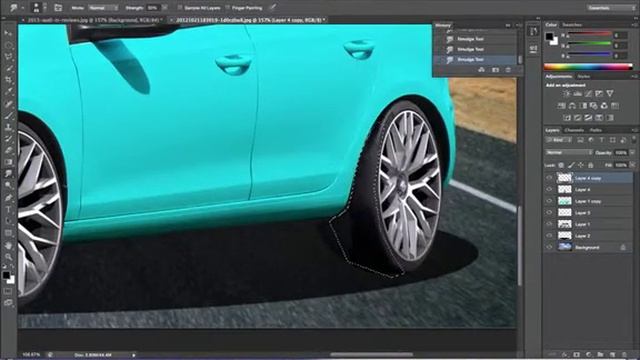Open the layer blend mode dropdown

[569, 152]
